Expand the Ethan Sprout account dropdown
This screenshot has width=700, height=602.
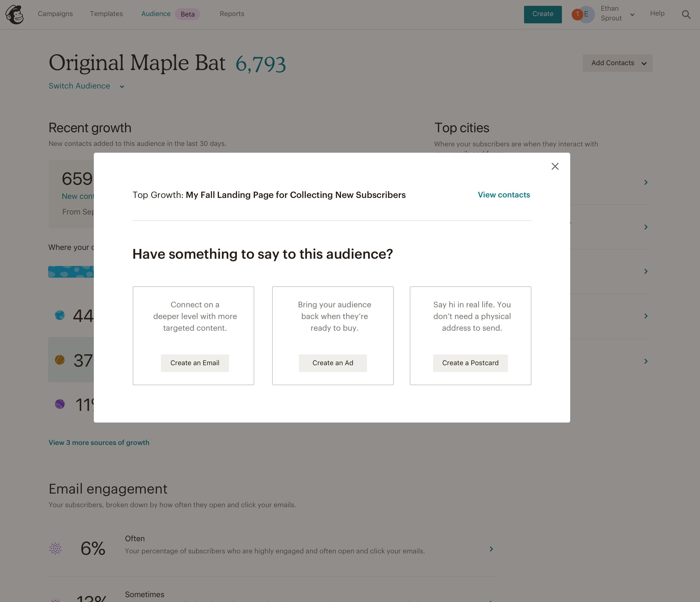[632, 15]
